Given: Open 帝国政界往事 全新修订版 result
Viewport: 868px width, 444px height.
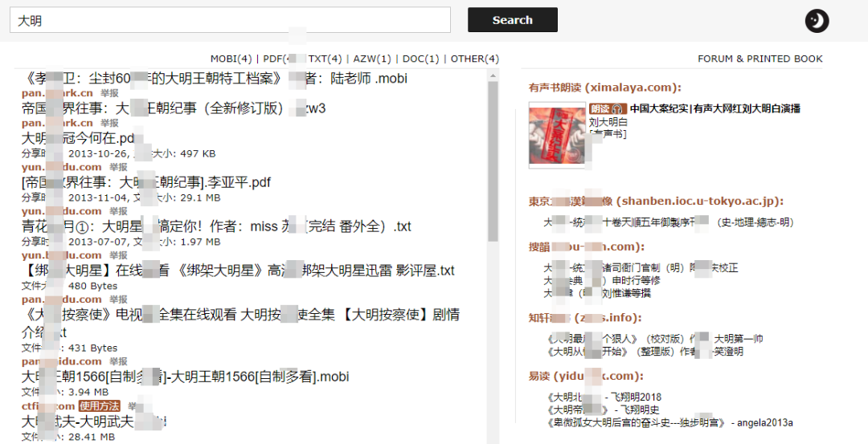Looking at the screenshot, I should (x=174, y=108).
